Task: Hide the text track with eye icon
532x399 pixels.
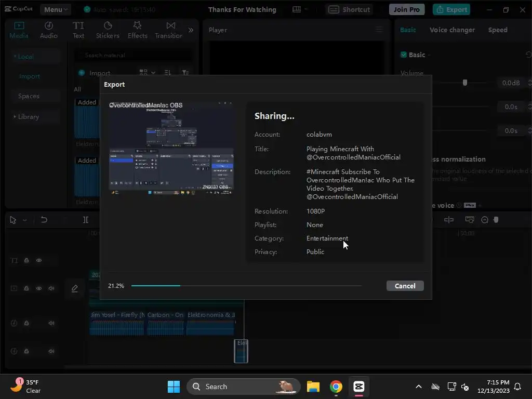Action: tap(39, 260)
